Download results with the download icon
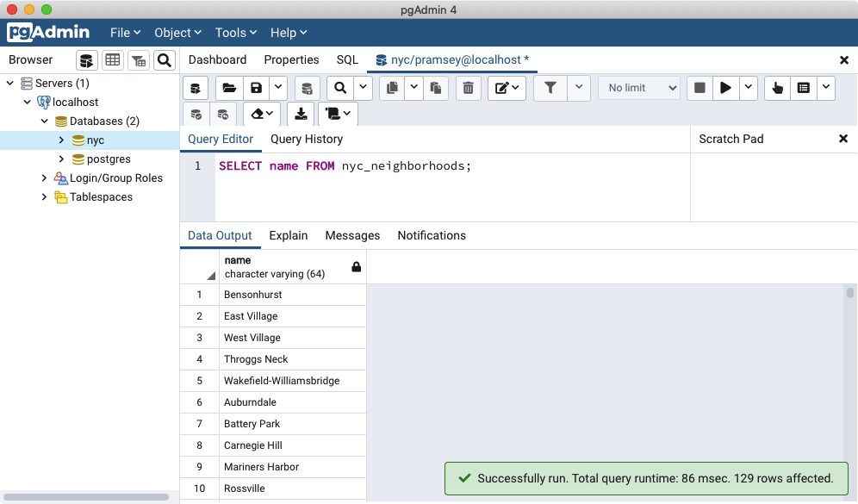Image resolution: width=858 pixels, height=504 pixels. pos(300,114)
